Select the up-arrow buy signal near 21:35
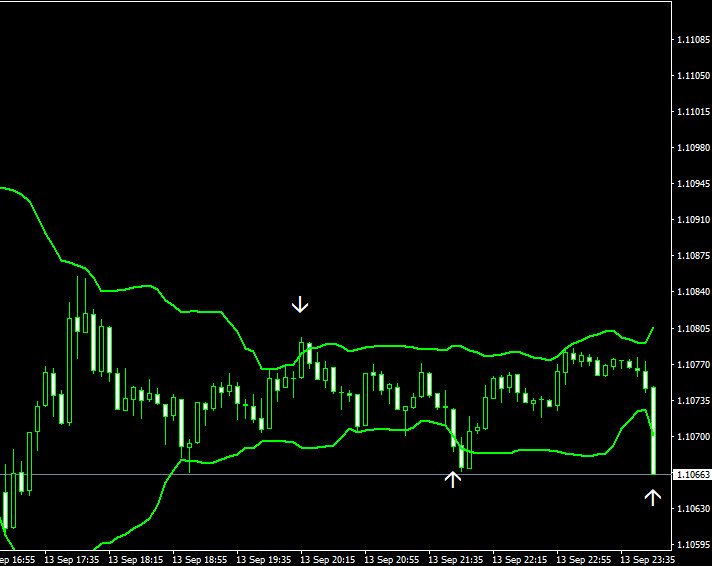712x566 pixels. coord(452,479)
